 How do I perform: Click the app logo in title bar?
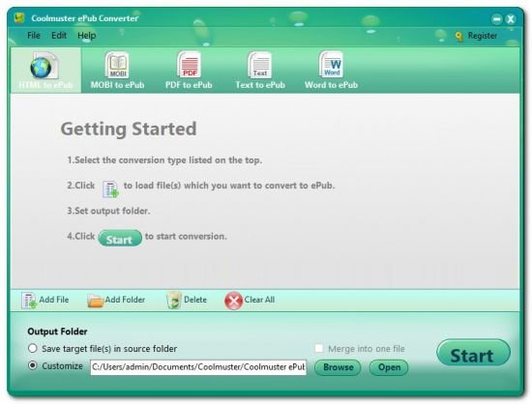19,17
